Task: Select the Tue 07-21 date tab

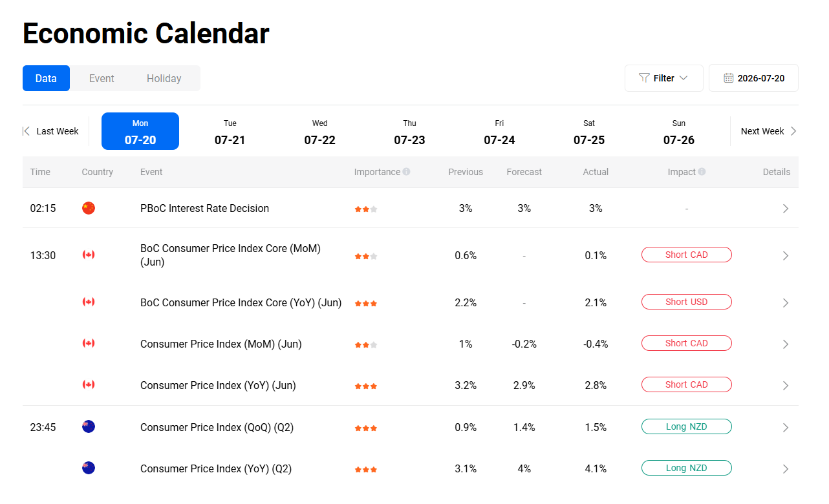Action: [x=230, y=131]
